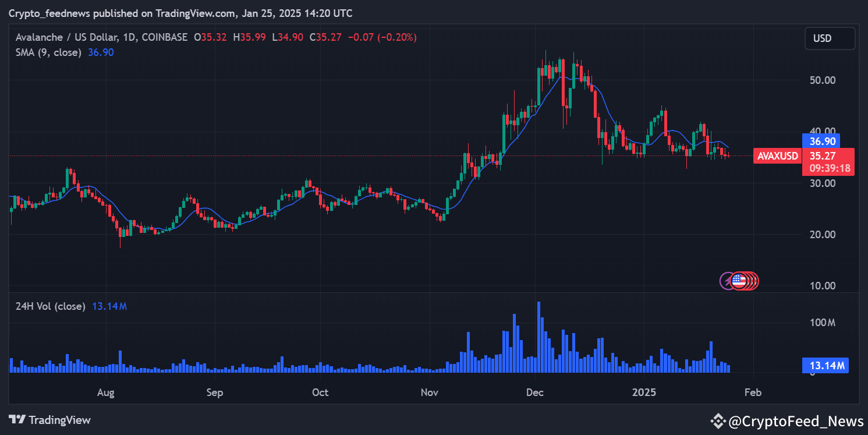Click the purple lightning bolt event icon
The width and height of the screenshot is (868, 435).
tap(725, 281)
